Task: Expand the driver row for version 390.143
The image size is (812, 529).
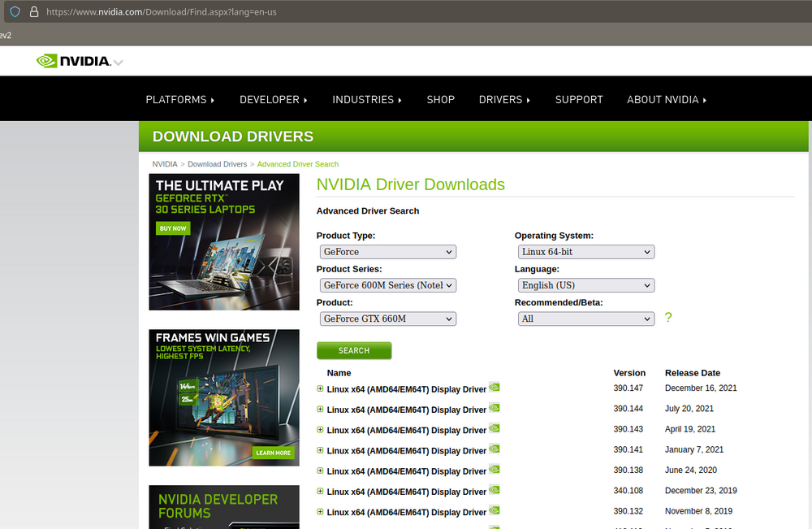Action: 320,430
